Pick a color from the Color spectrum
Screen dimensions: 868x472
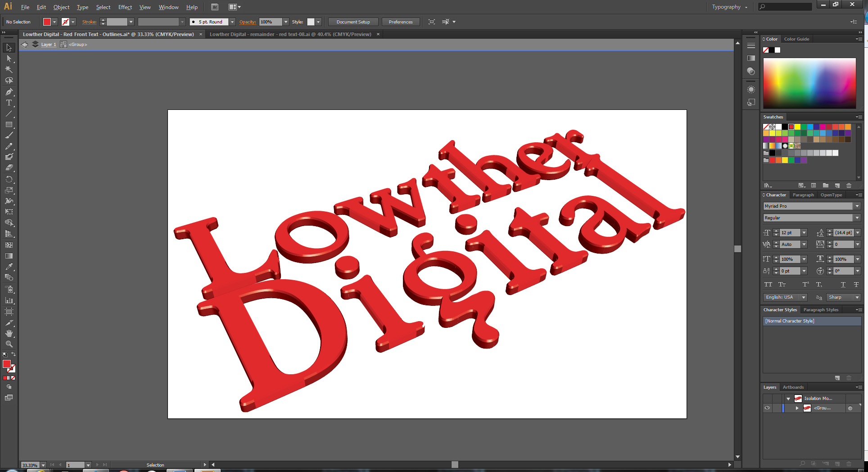tap(809, 83)
